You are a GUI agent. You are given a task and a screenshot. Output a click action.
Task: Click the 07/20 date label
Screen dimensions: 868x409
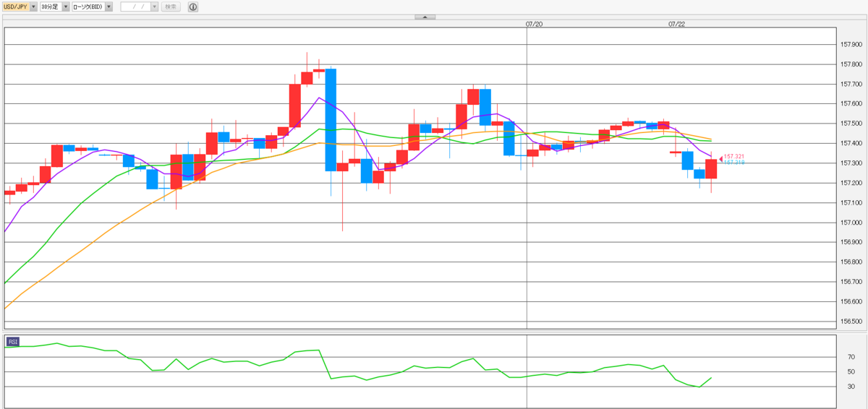[534, 24]
